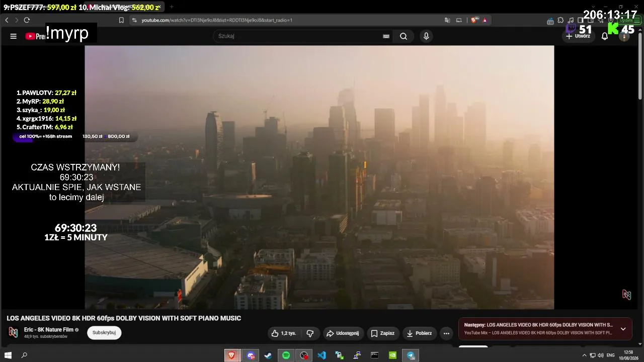This screenshot has width=644, height=362.
Task: Go forward with the browser forward arrow
Action: [17, 20]
